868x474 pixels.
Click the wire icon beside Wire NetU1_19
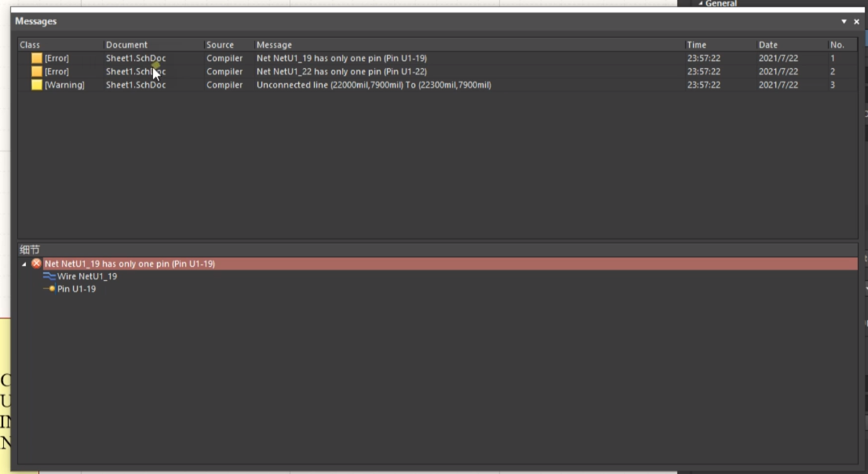click(49, 276)
